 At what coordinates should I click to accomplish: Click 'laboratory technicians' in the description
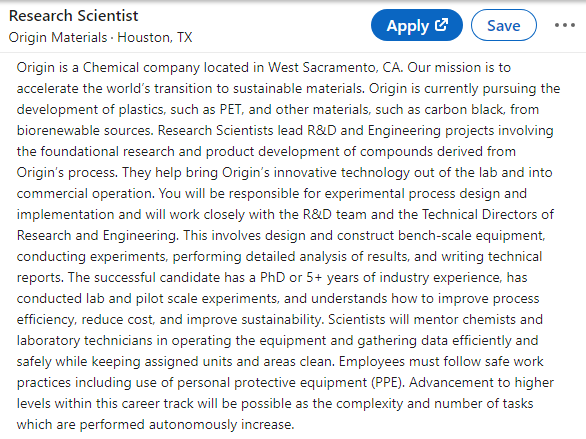coord(86,340)
